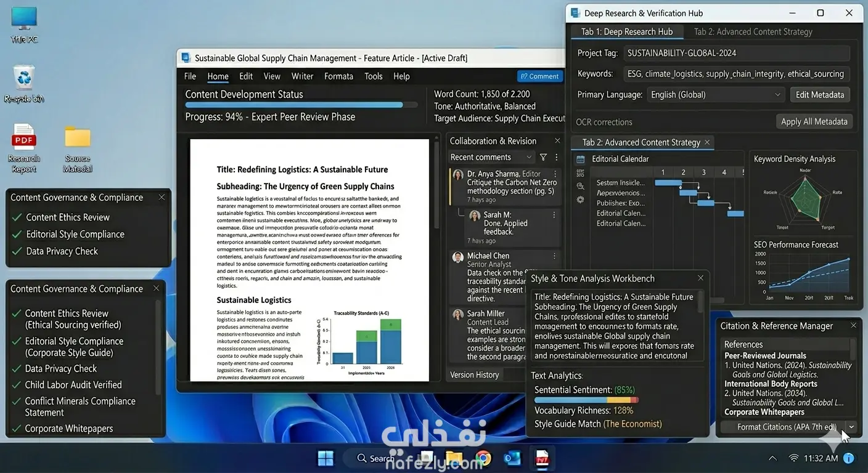Toggle Data Privacy Check in the three-item panel

point(17,251)
